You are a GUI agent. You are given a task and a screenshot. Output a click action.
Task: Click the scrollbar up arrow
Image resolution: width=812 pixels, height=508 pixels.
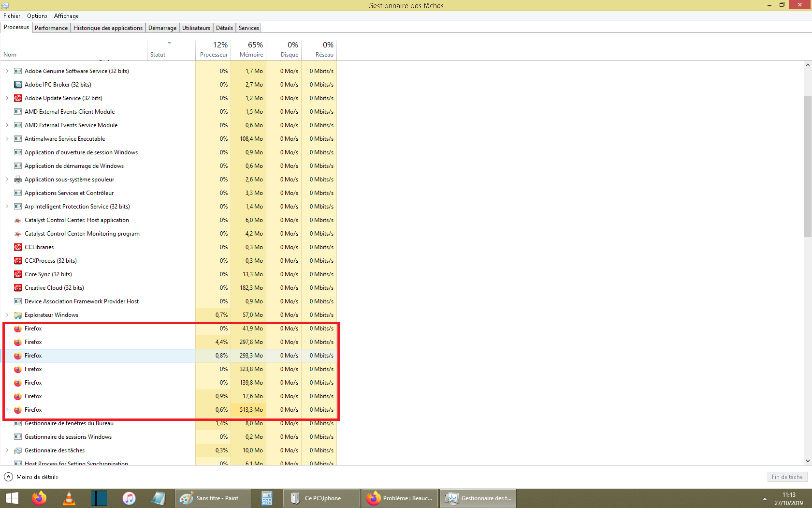pyautogui.click(x=808, y=65)
